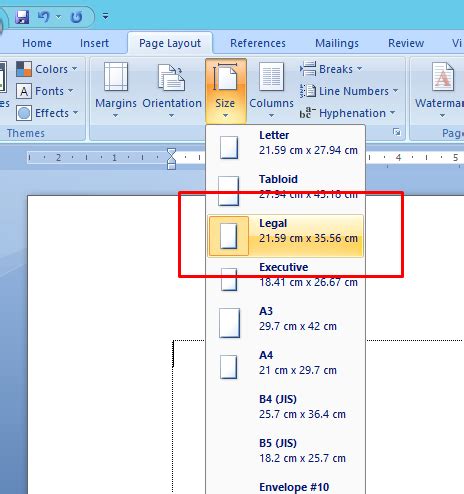Select the Page Layout tab
The image size is (464, 494).
(170, 43)
